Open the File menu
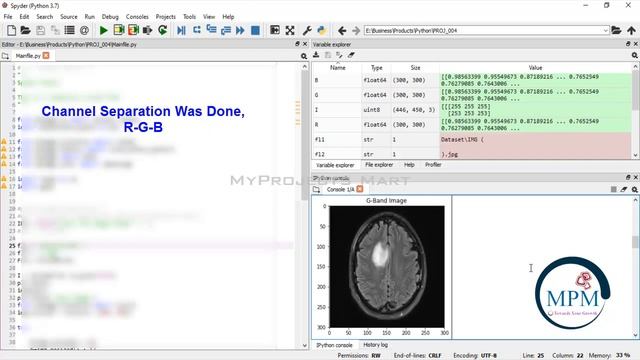The width and height of the screenshot is (640, 360). pyautogui.click(x=8, y=17)
